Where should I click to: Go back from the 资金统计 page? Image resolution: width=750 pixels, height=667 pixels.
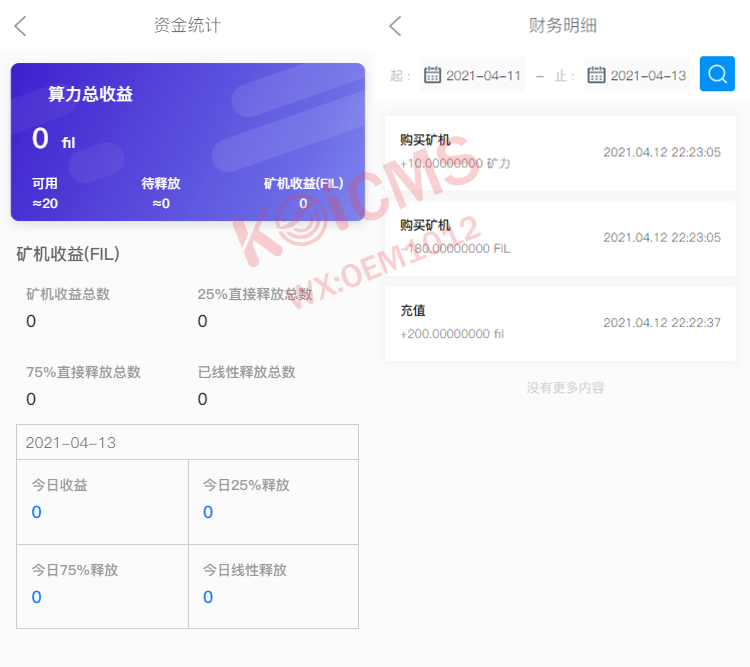pyautogui.click(x=20, y=26)
